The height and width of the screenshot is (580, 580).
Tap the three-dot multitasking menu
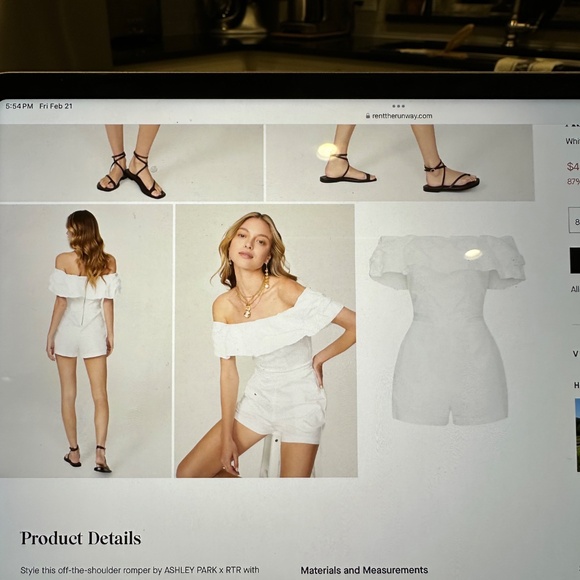[398, 106]
